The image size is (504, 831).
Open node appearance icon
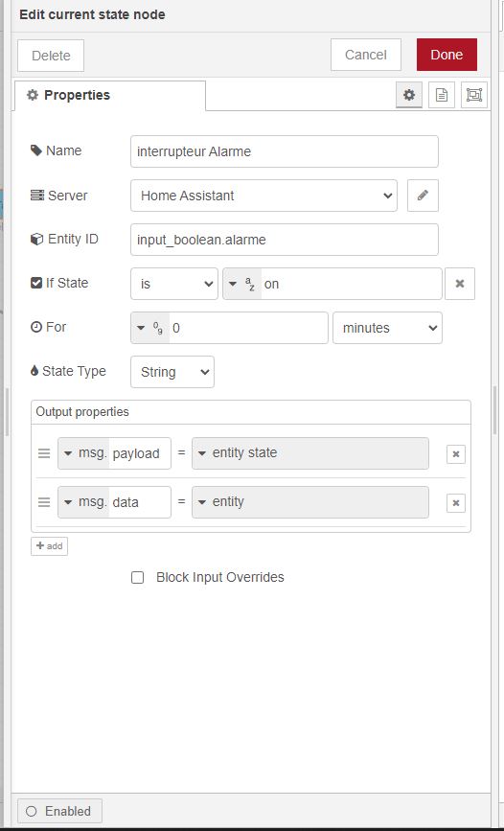click(473, 95)
